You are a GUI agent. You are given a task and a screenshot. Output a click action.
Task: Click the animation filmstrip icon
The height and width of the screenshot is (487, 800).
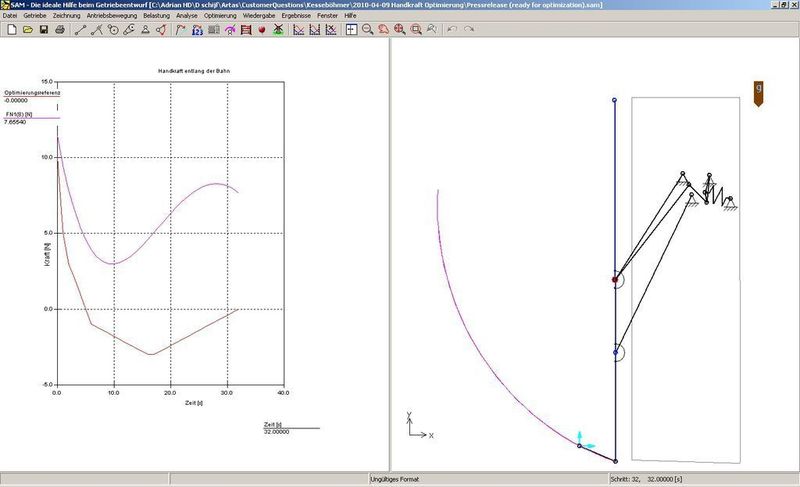tap(246, 30)
